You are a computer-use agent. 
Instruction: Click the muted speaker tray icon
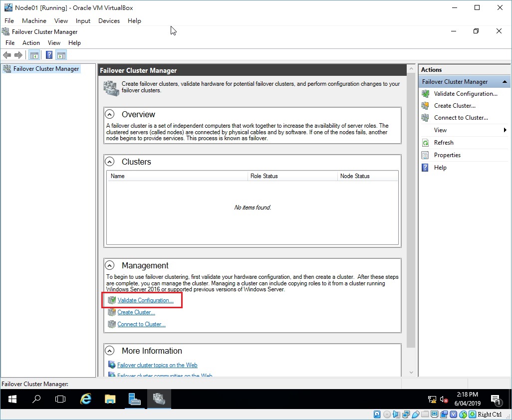(444, 400)
